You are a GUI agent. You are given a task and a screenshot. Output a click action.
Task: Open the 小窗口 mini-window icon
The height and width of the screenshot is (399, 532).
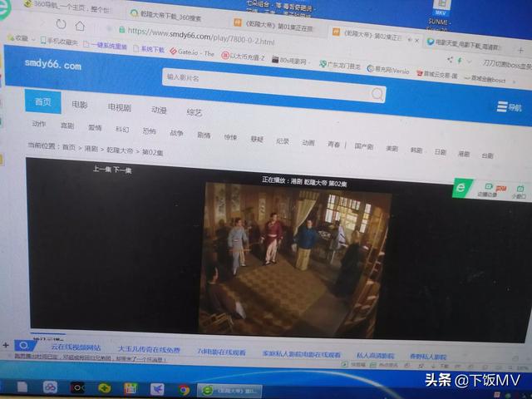coord(519,192)
